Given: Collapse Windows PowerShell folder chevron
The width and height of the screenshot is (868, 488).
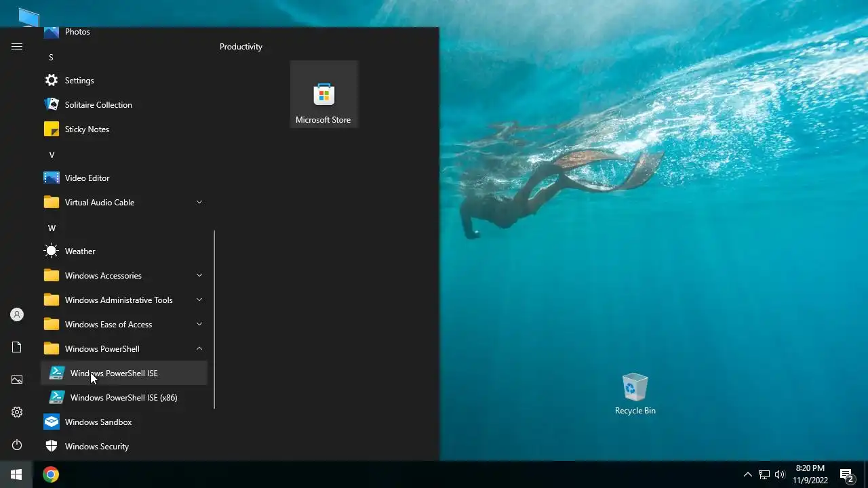Looking at the screenshot, I should pyautogui.click(x=199, y=348).
